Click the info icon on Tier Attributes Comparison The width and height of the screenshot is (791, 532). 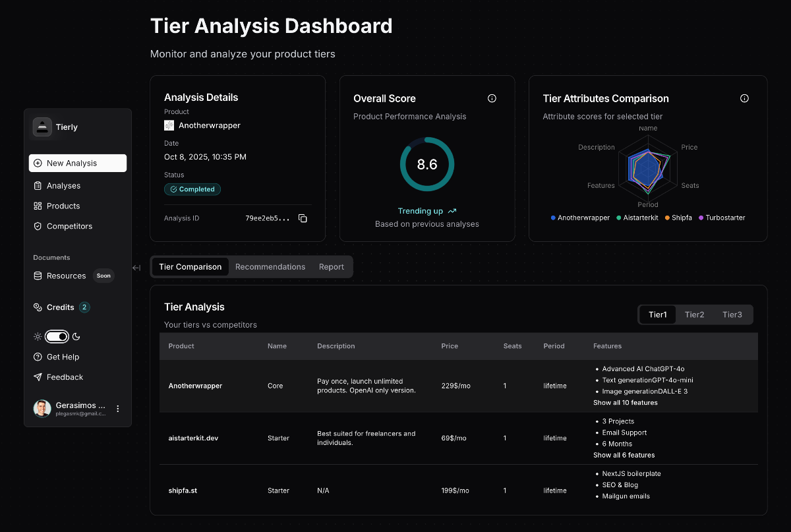[744, 98]
